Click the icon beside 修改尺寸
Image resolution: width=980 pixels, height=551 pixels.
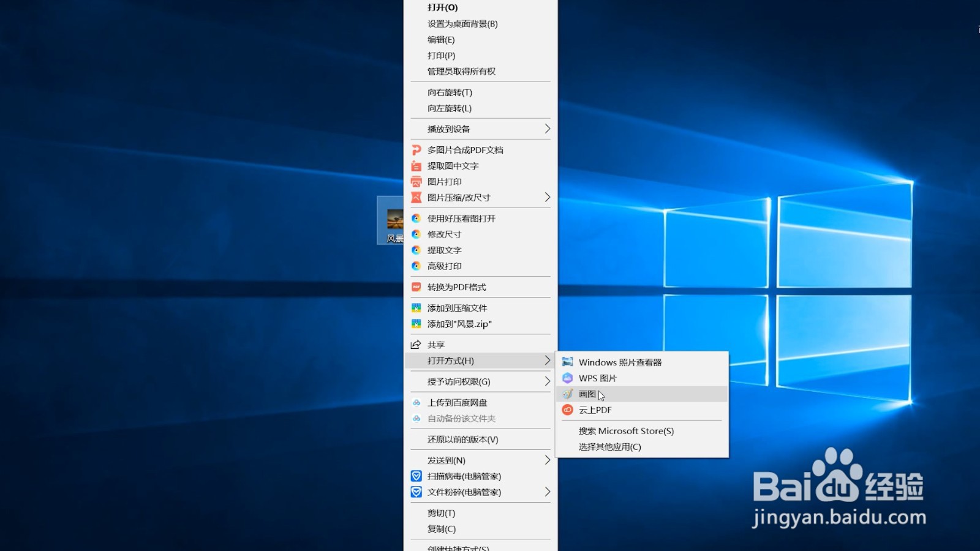pos(416,234)
